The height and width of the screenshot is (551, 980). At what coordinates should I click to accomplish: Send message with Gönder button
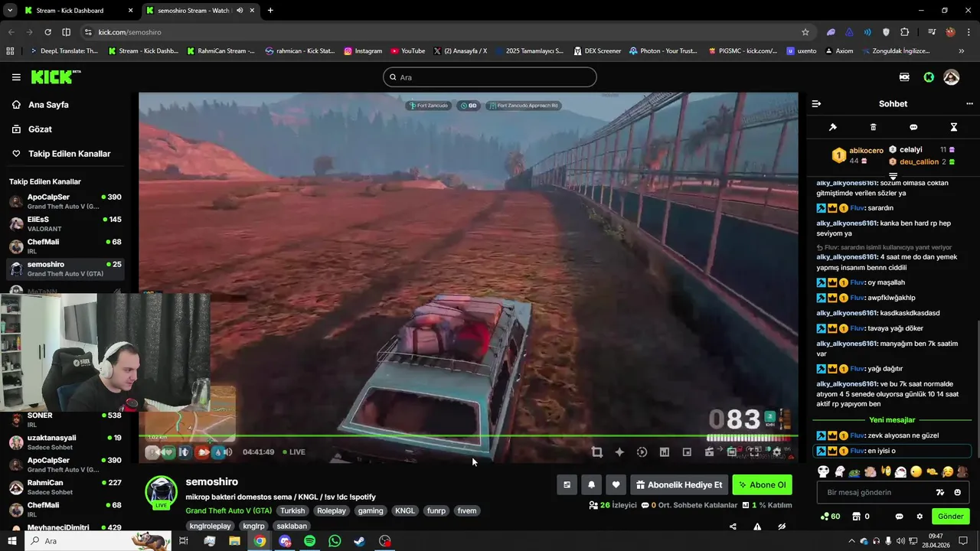click(x=951, y=517)
